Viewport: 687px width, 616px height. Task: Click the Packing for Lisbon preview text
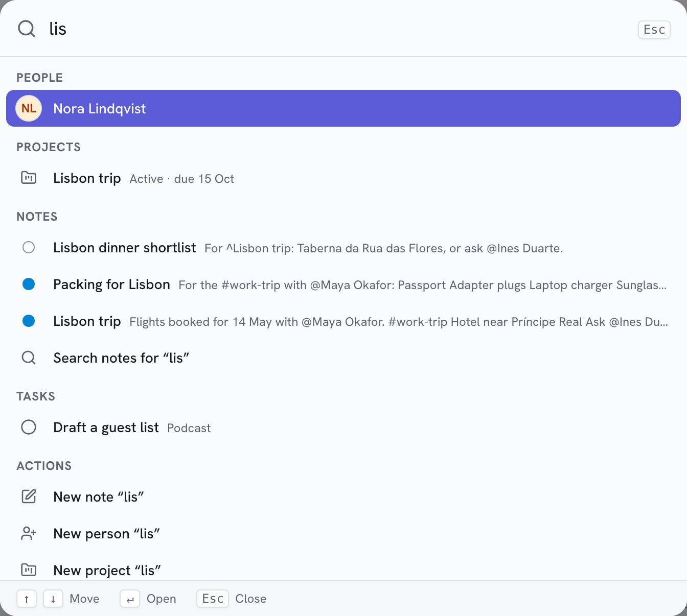423,285
